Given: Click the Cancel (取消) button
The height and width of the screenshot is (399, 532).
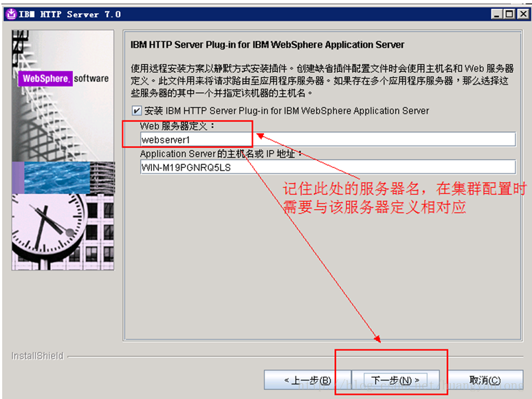Looking at the screenshot, I should (x=485, y=380).
